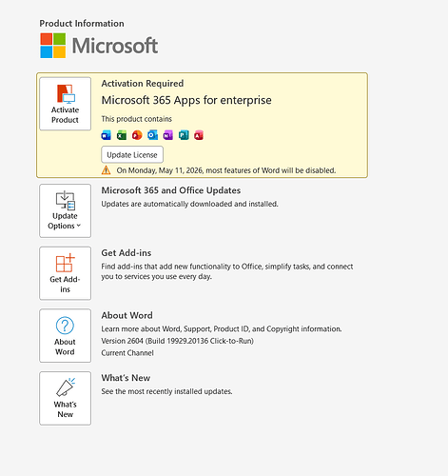This screenshot has width=448, height=476.
Task: Click the Excel app icon
Action: click(122, 135)
